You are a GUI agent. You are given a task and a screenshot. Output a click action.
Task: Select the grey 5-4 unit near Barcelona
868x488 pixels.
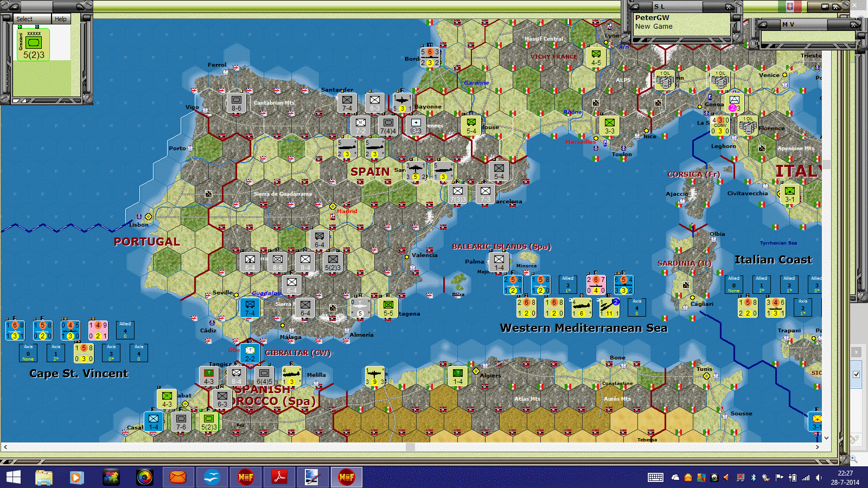pyautogui.click(x=499, y=171)
